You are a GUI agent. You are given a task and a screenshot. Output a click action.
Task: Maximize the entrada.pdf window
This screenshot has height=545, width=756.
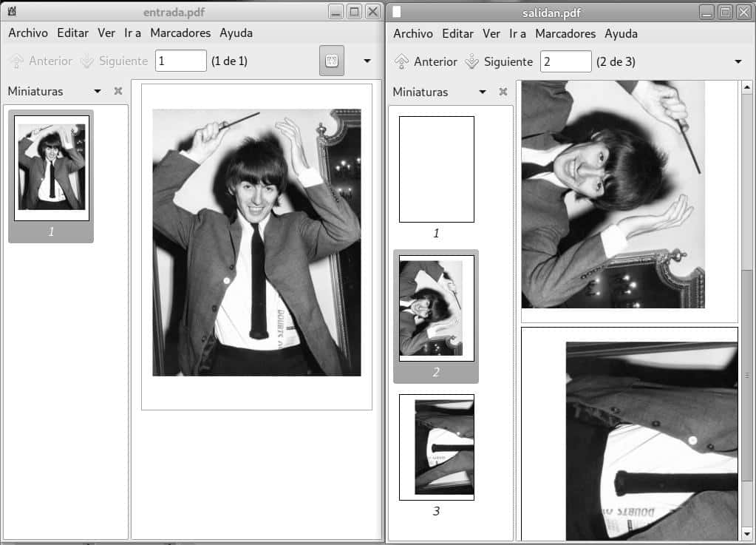355,12
